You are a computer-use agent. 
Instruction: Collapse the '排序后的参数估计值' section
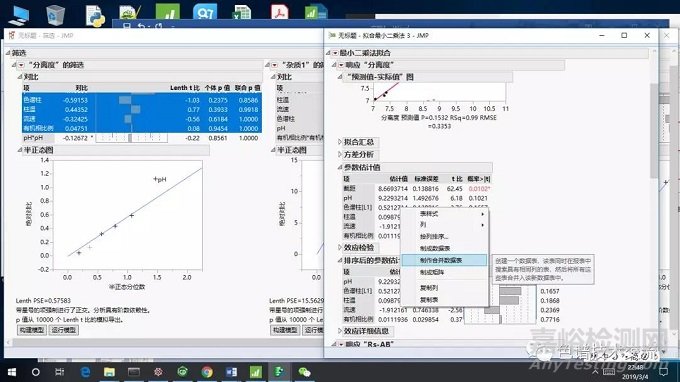[340, 261]
